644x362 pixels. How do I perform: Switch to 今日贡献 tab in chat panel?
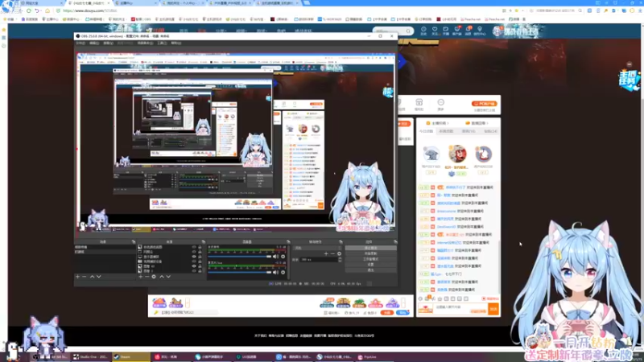[426, 131]
